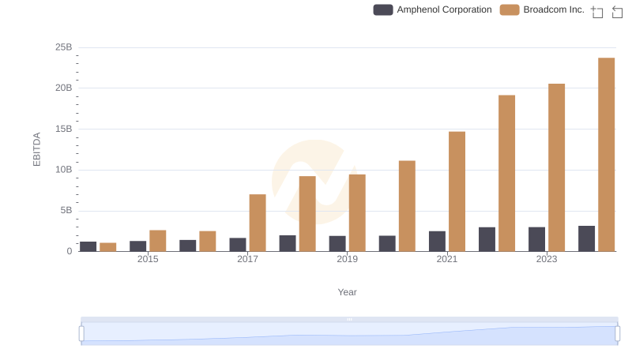Click the Broadcom bar for 2015
Image resolution: width=632 pixels, height=364 pixels.
coord(157,241)
